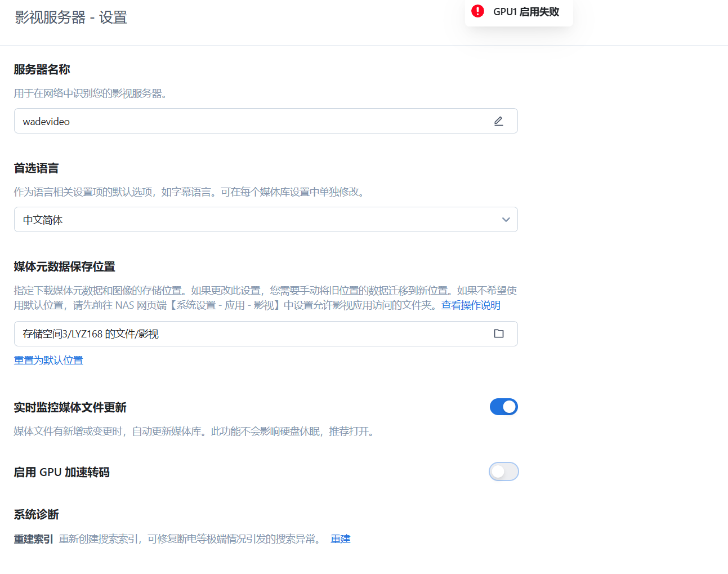
Task: Click metadata path field 存储空间3/LYZ168
Action: pyautogui.click(x=266, y=334)
